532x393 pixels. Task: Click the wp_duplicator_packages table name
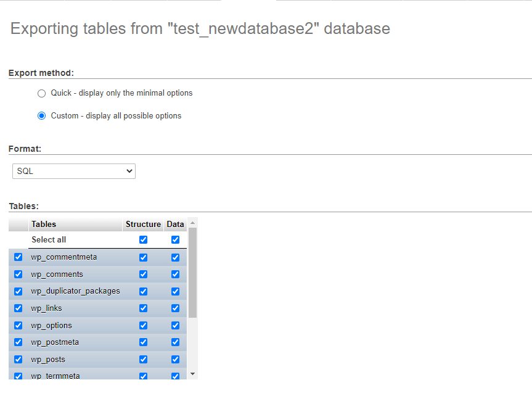75,291
